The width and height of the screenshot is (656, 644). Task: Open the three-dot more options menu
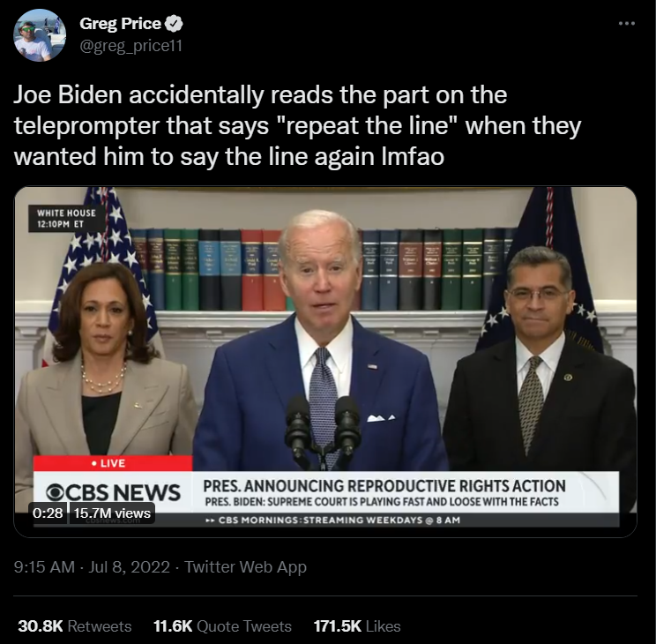[x=626, y=24]
